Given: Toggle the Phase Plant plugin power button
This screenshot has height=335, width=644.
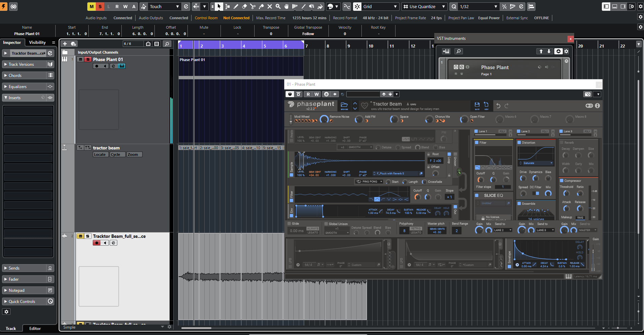Looking at the screenshot, I should (290, 94).
